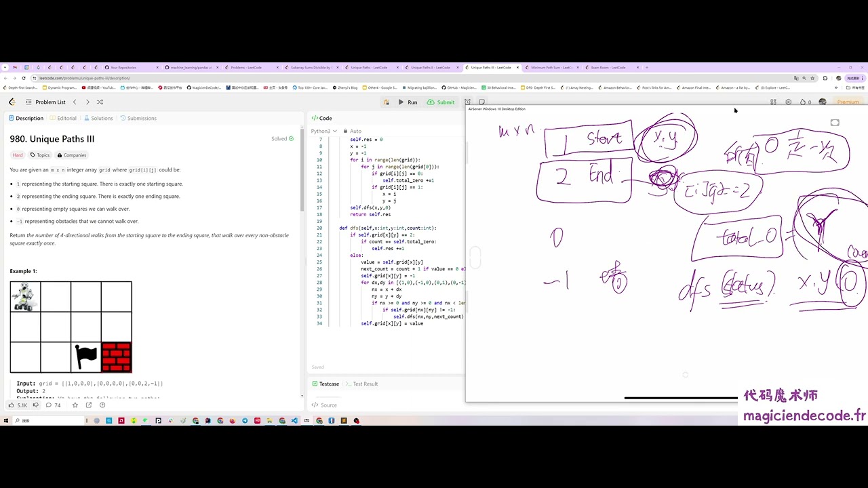
Task: Open the GitHub Magicien bookmark
Action: pos(459,87)
